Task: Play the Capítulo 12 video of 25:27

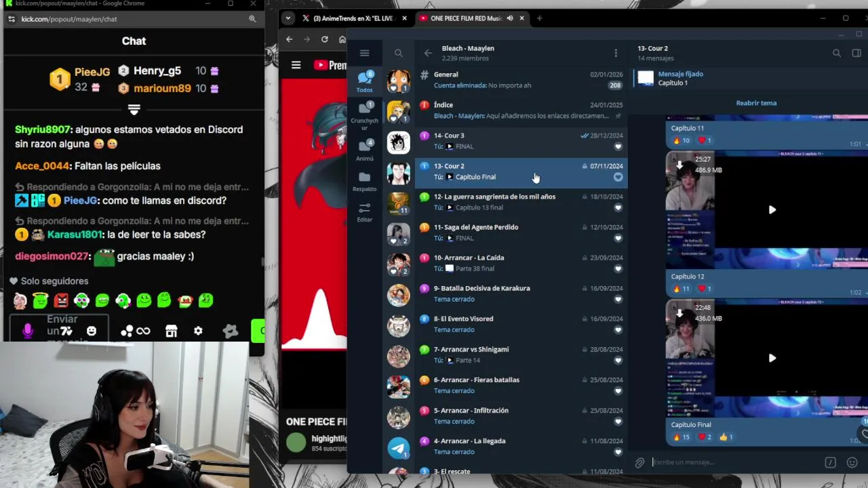Action: (772, 210)
